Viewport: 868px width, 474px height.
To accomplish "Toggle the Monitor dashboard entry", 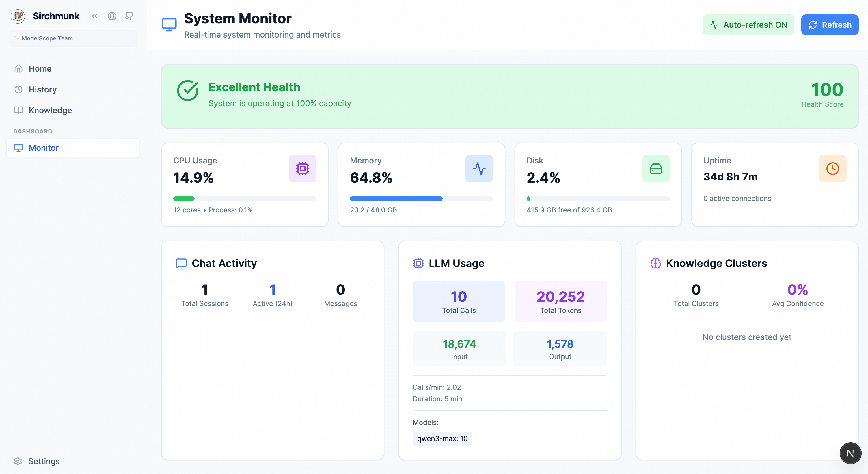I will [x=44, y=148].
